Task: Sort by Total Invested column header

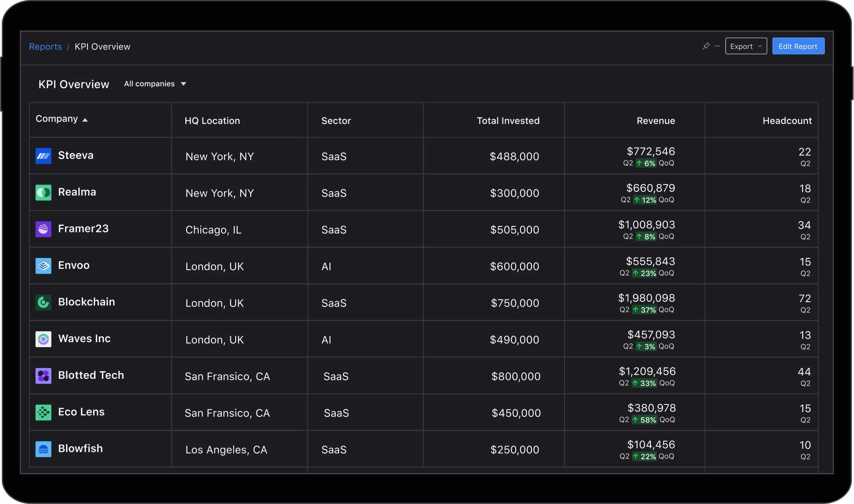Action: [508, 121]
